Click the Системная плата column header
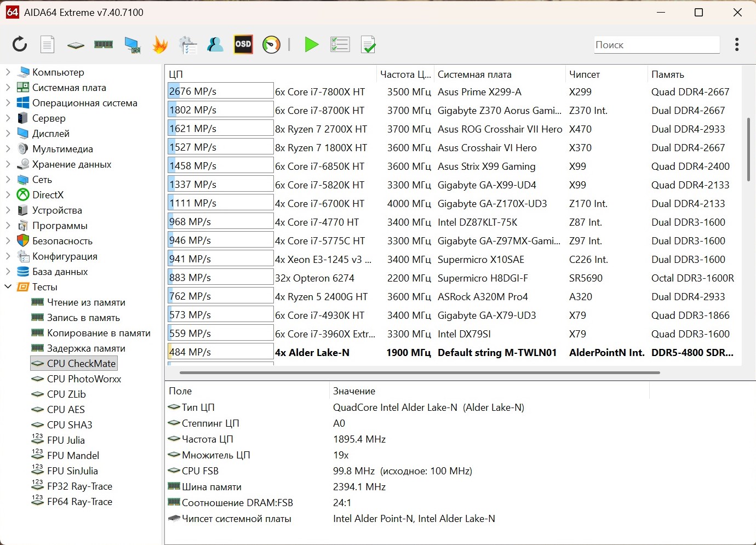This screenshot has width=756, height=545. (x=474, y=74)
